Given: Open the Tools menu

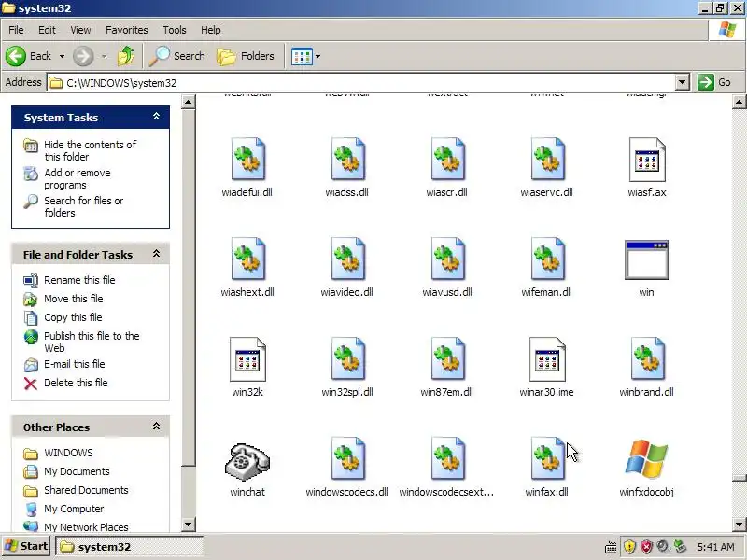Looking at the screenshot, I should pos(175,30).
